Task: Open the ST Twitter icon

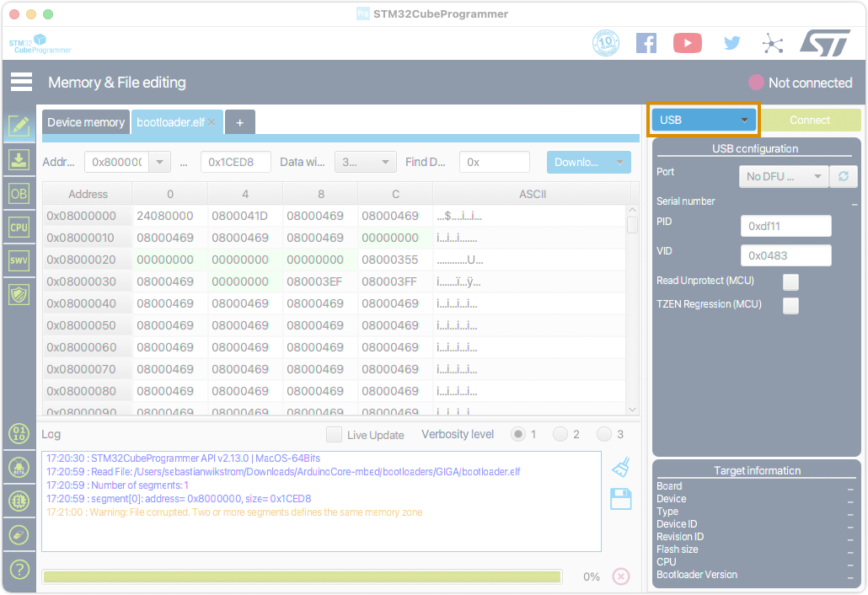Action: pyautogui.click(x=731, y=43)
